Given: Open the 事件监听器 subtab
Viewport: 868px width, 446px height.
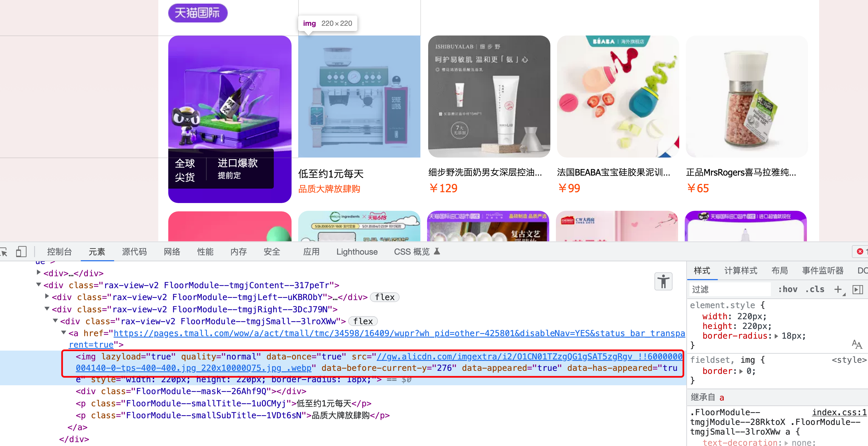Looking at the screenshot, I should (822, 271).
